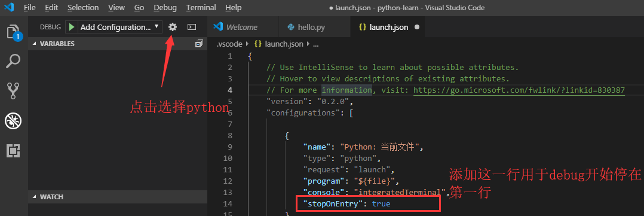The height and width of the screenshot is (216, 644).
Task: Switch to the Welcome tab
Action: (243, 27)
